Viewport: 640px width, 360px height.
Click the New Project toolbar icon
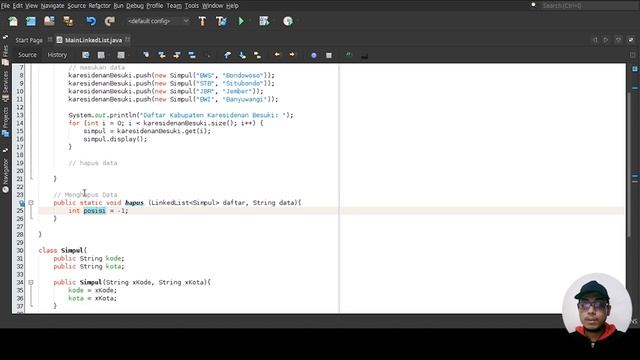31,21
